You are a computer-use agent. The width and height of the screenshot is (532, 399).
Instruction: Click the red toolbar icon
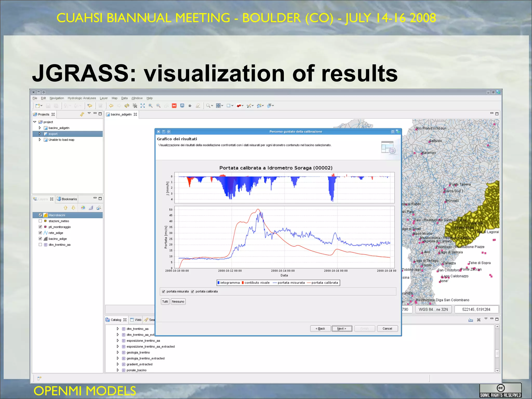pyautogui.click(x=174, y=106)
